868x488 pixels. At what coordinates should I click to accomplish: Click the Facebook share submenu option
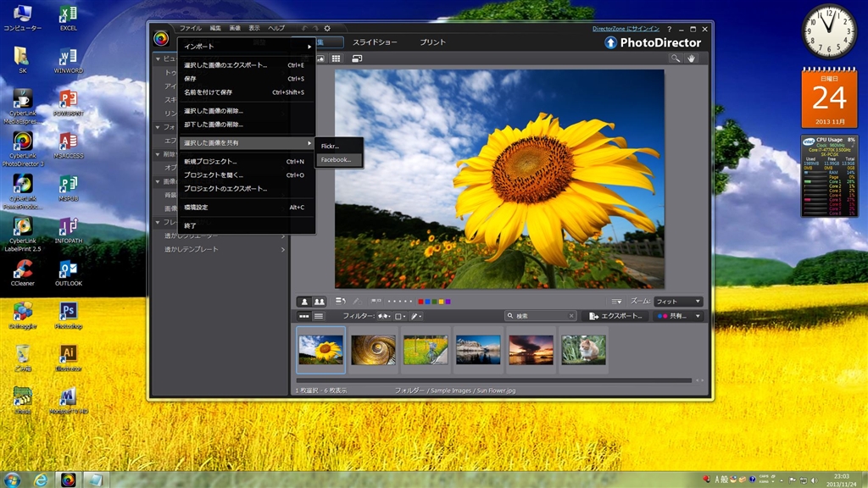click(340, 159)
